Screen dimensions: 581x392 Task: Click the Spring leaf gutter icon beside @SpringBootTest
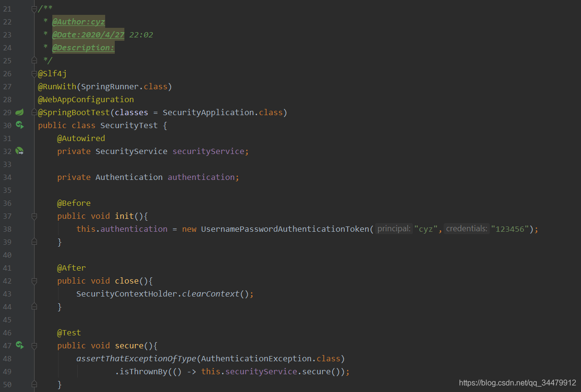19,112
